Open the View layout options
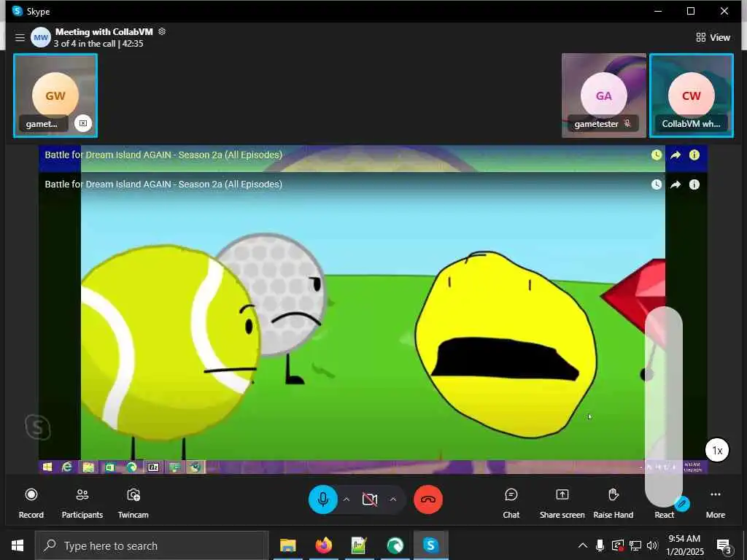 click(x=713, y=37)
